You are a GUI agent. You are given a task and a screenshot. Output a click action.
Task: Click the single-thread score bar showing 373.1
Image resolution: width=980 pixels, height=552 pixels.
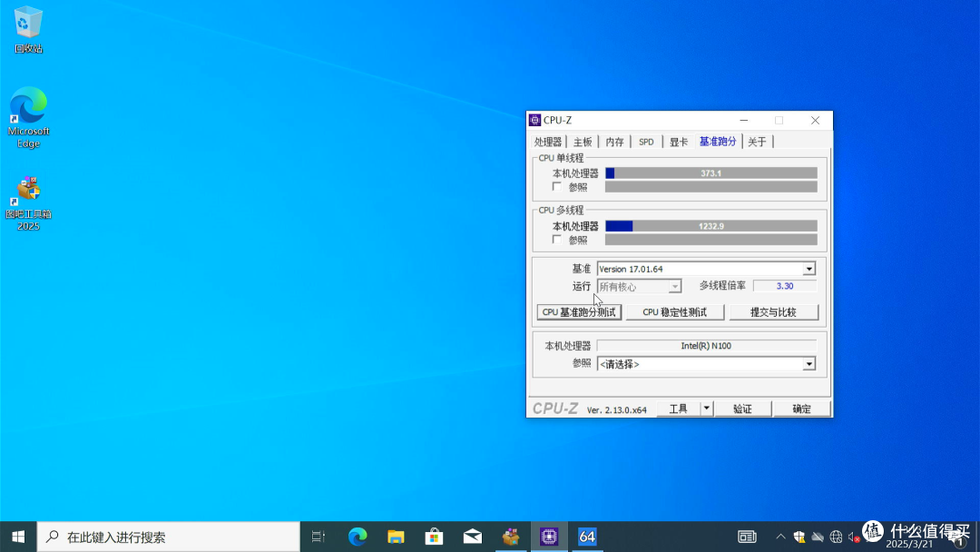coord(711,173)
